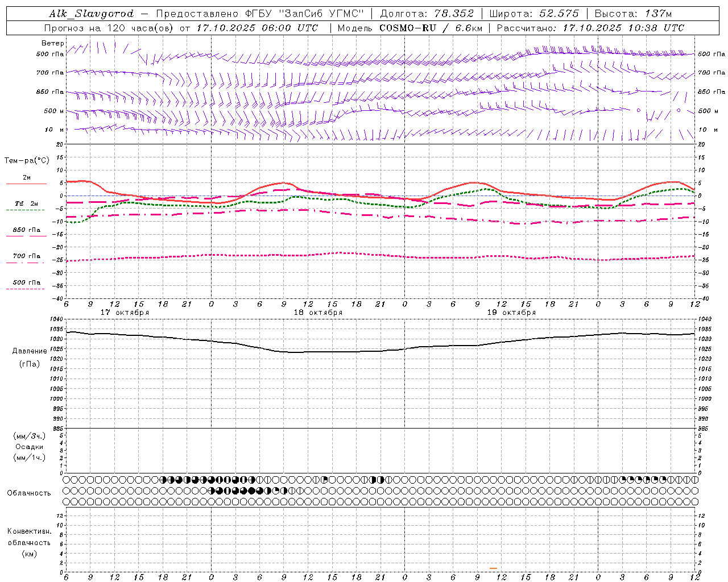This screenshot has height=582, width=728.
Task: Click the left 500 гПа wind level label
Action: (x=49, y=54)
